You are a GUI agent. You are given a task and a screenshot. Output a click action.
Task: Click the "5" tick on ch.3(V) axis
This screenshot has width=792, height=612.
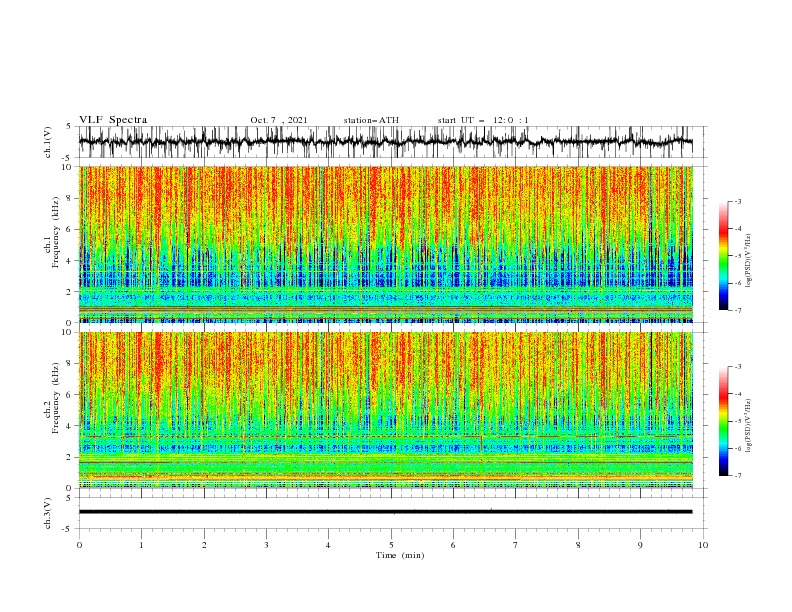point(69,497)
